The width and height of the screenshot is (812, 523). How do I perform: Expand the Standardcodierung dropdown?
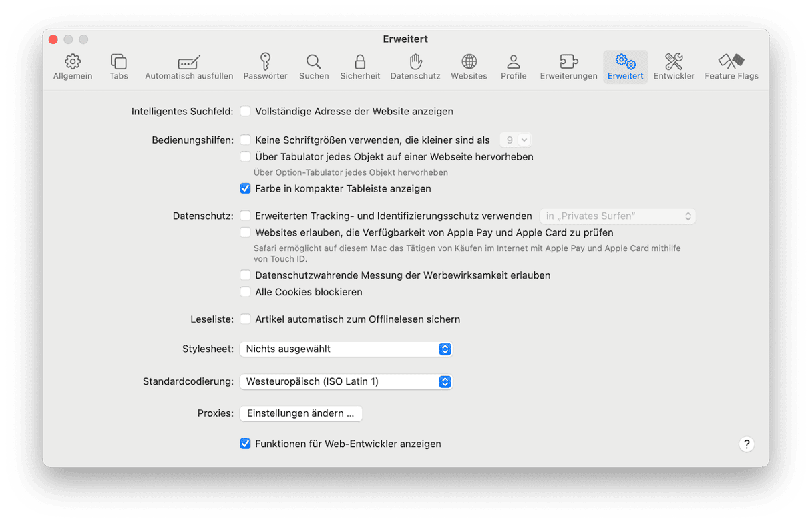[346, 382]
